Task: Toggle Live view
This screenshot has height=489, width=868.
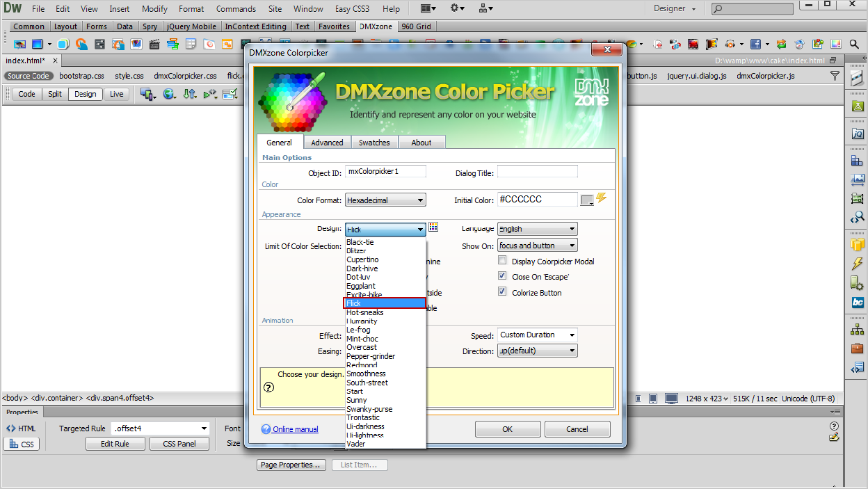Action: click(116, 94)
